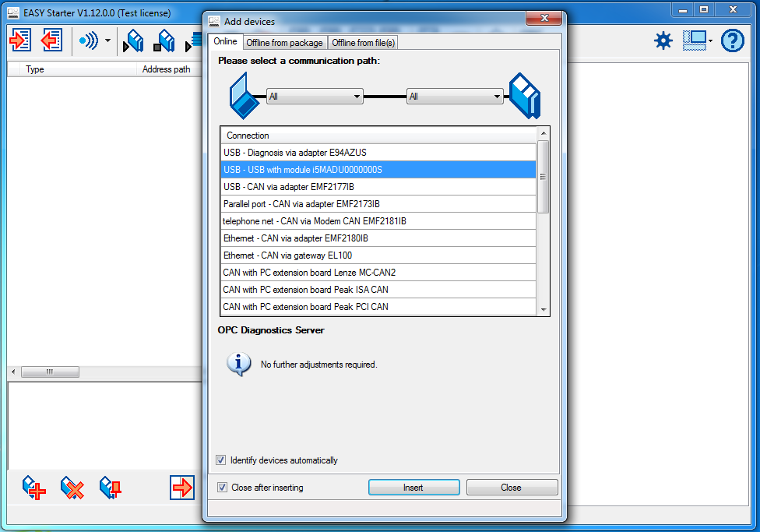
Task: Click the Connection column header
Action: click(378, 136)
